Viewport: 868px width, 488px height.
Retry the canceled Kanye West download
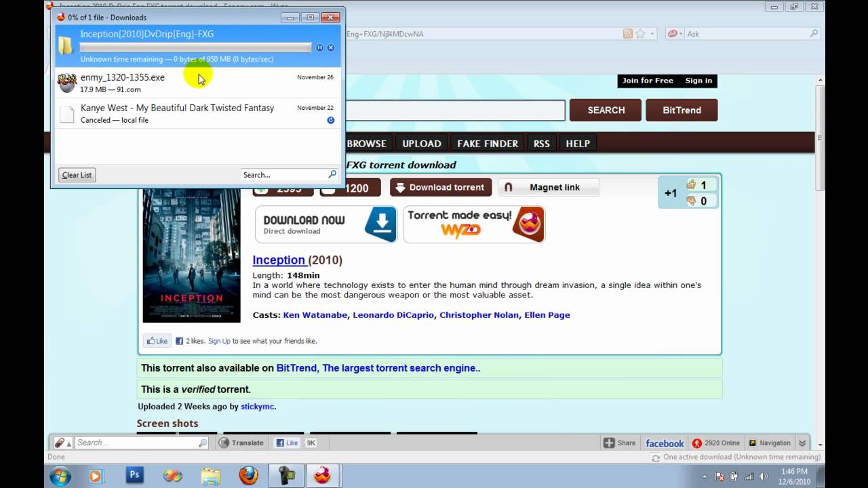click(331, 120)
